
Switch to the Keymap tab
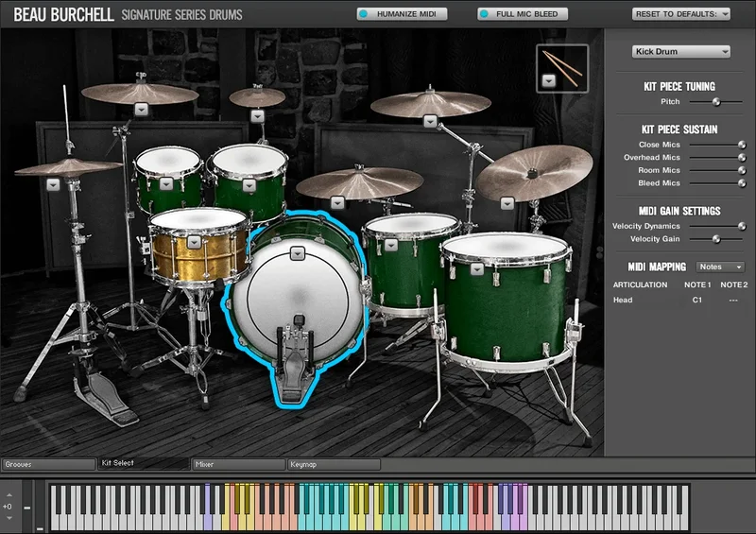point(335,465)
